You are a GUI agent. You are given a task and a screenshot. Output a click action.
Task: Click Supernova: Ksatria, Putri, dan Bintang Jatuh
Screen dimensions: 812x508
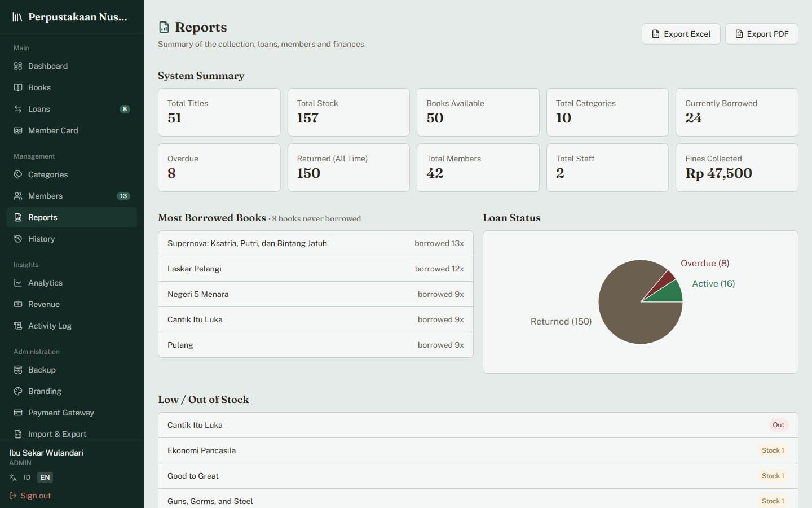coord(316,243)
